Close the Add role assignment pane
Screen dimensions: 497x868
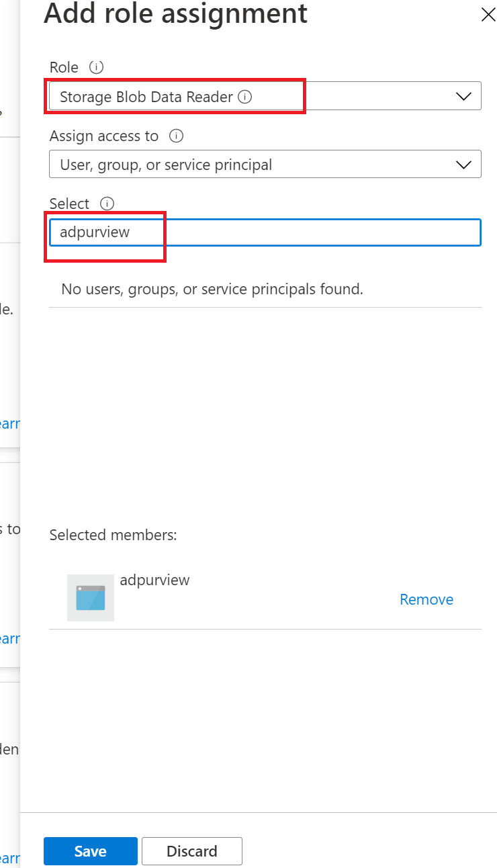coord(488,14)
